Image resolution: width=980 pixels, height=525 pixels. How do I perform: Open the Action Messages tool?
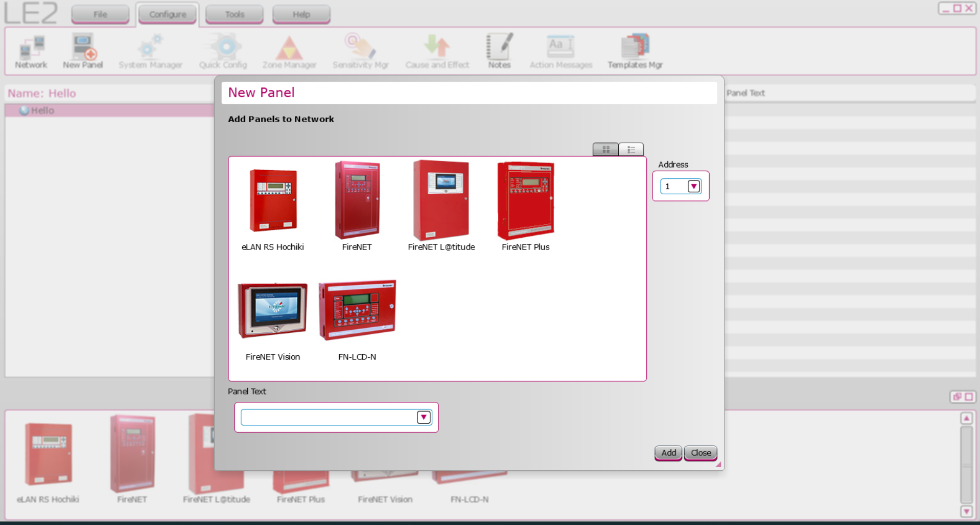(x=561, y=51)
